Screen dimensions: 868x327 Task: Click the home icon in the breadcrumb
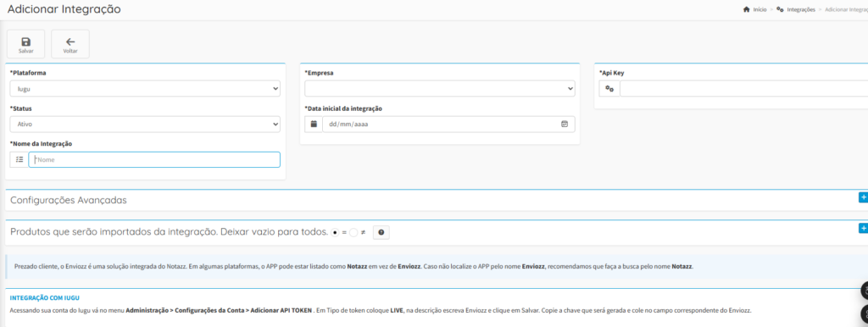[x=746, y=10]
